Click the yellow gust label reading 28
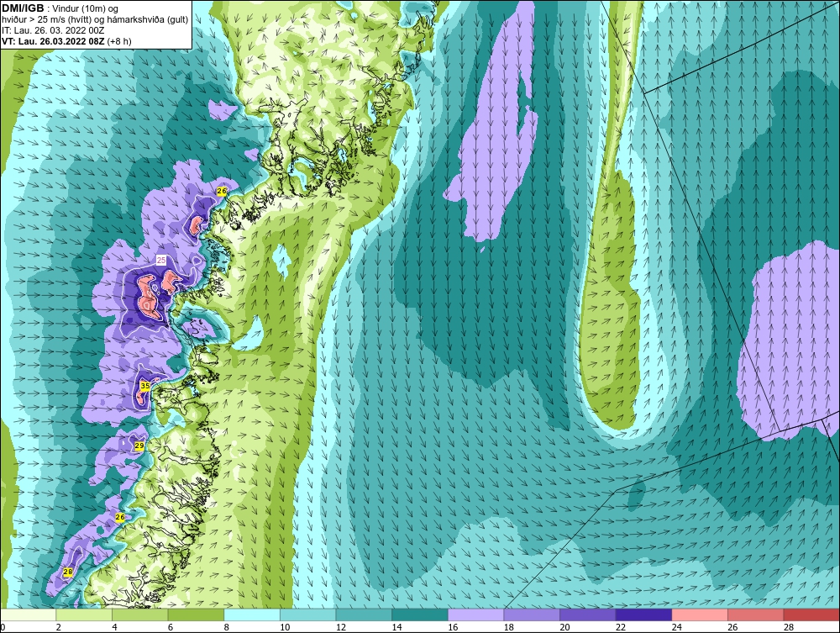 coord(68,572)
